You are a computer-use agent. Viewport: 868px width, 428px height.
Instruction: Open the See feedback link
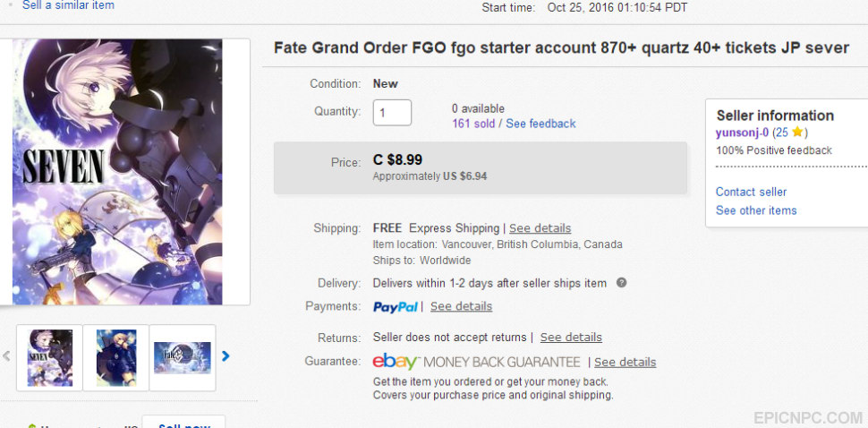tap(540, 124)
